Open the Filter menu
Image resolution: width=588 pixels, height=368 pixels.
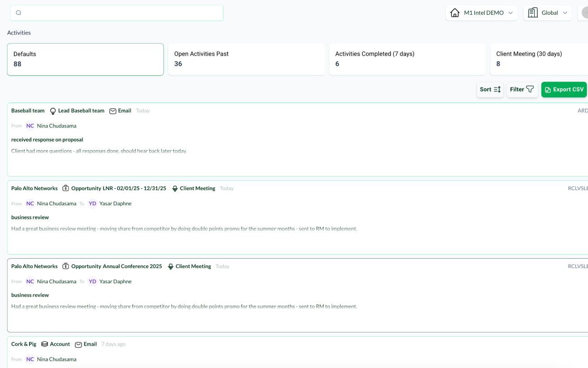point(522,90)
